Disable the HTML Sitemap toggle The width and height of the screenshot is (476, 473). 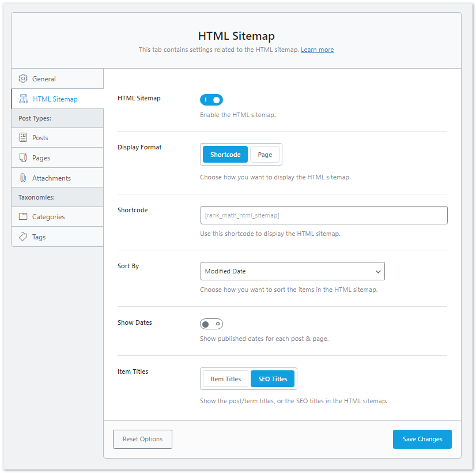211,99
